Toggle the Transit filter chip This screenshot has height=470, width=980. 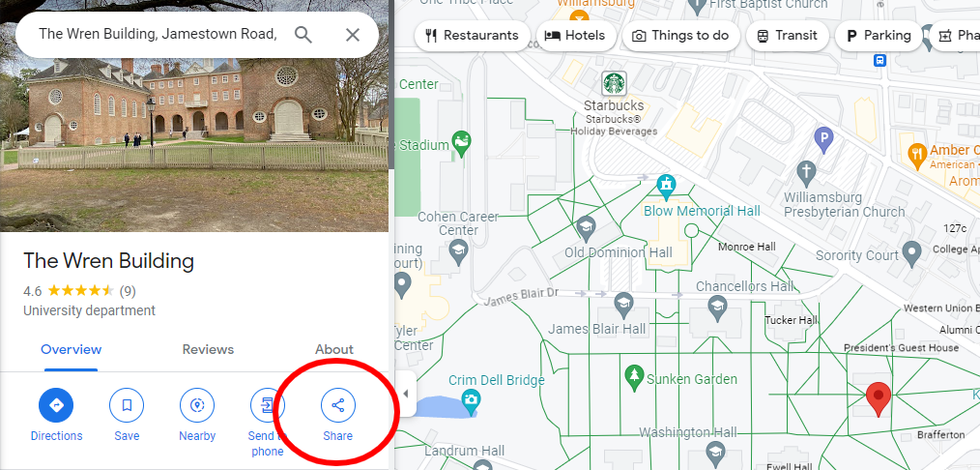[x=788, y=36]
